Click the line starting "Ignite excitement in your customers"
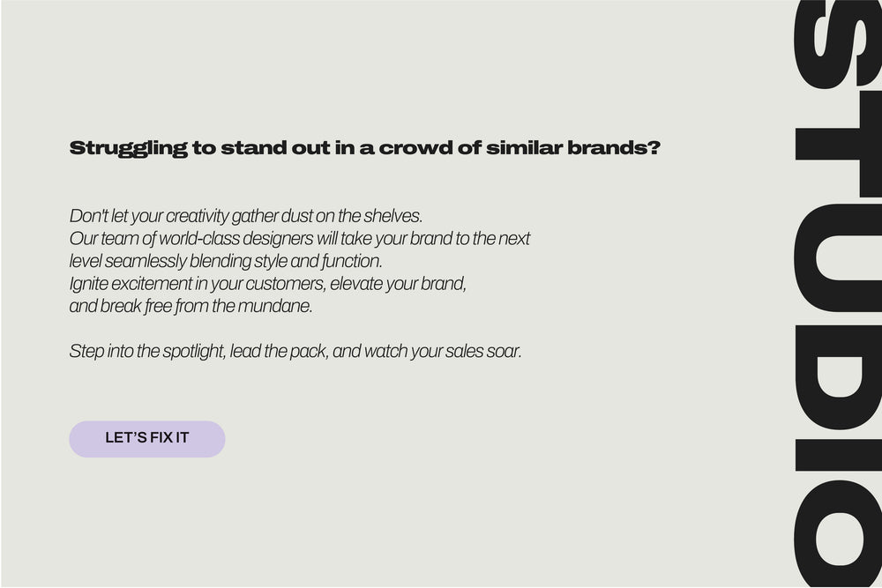Screen dimensions: 882x588 pos(267,285)
